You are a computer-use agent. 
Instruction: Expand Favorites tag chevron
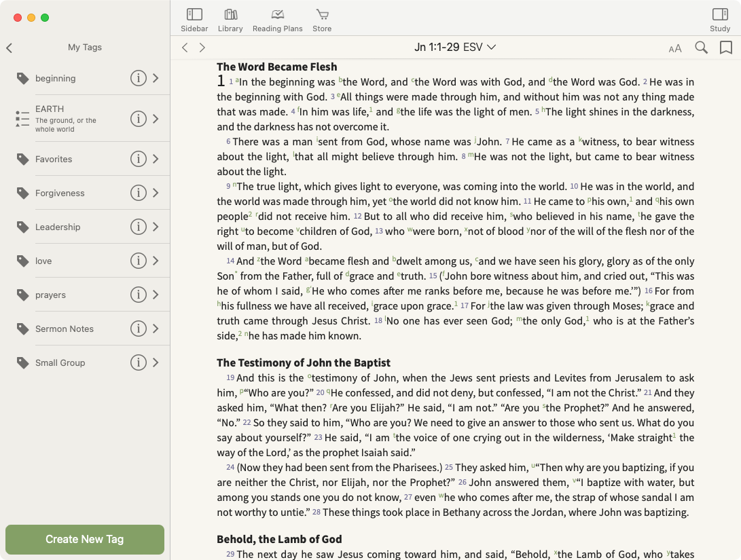tap(156, 159)
